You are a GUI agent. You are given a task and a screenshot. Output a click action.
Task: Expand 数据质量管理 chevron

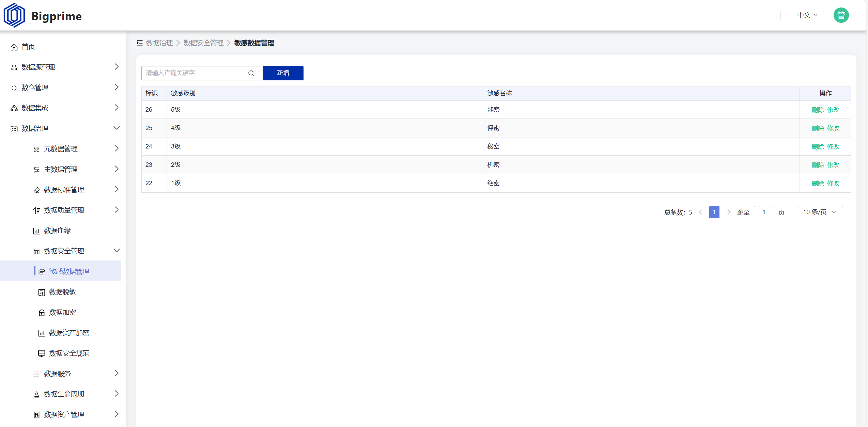pos(117,210)
